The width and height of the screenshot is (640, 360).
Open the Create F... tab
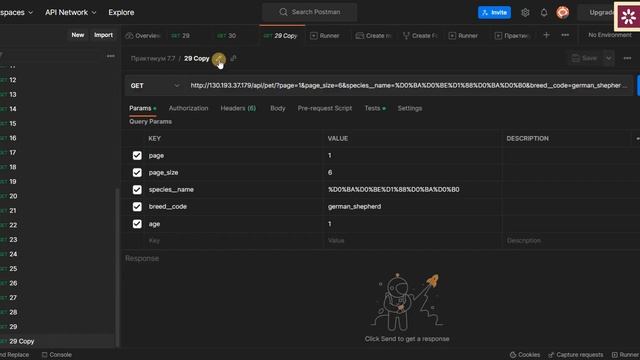tap(420, 36)
